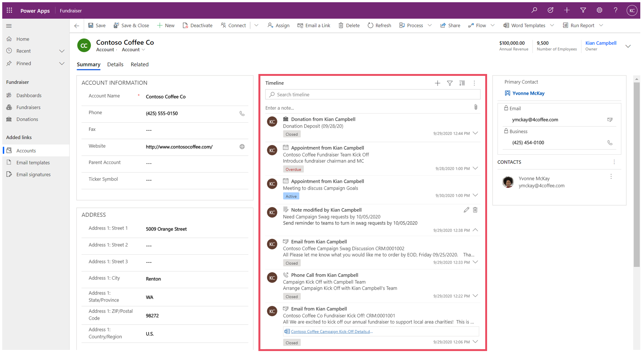Attach a file to the note via paperclip

(475, 107)
